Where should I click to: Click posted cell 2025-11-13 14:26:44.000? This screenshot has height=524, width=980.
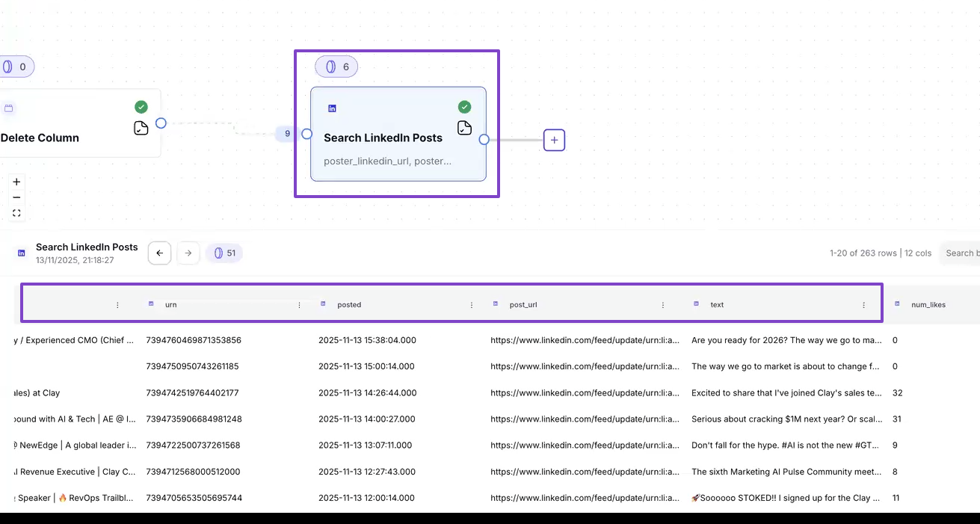click(x=367, y=392)
